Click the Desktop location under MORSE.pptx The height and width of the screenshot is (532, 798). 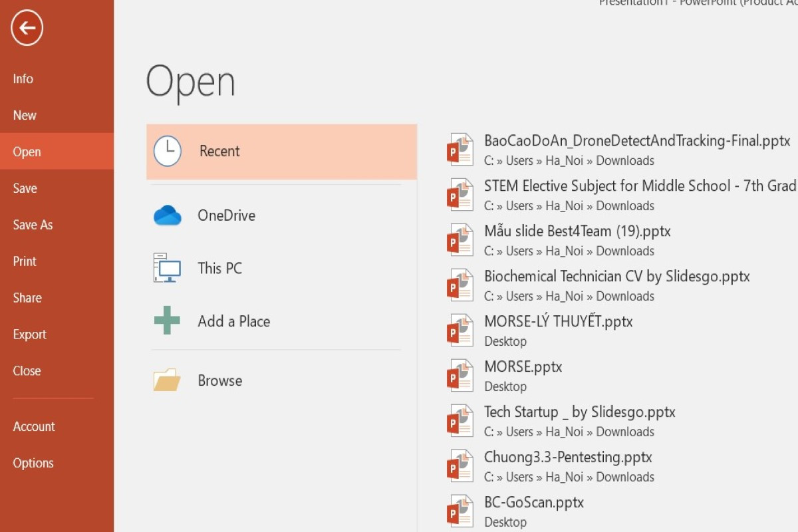(505, 386)
